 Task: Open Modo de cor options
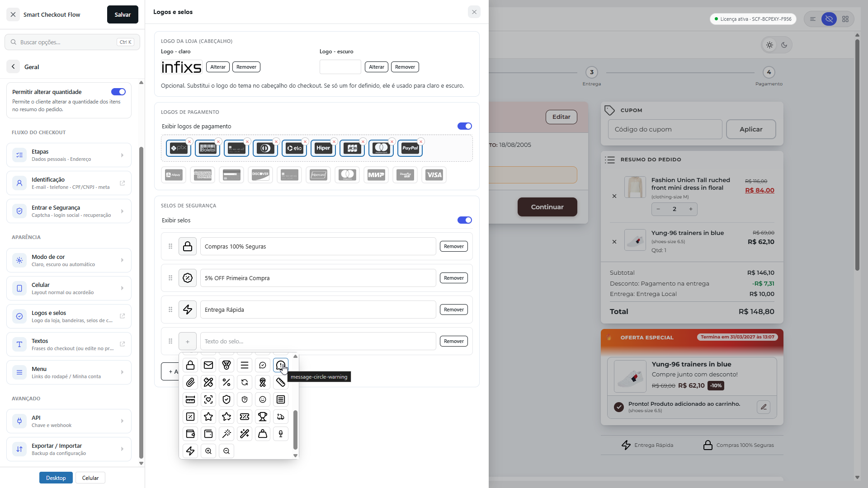click(69, 260)
